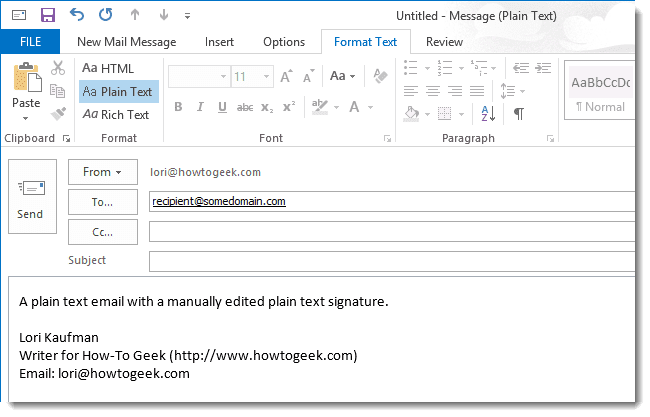Open the From account dropdown
The image size is (650, 417).
coord(102,172)
